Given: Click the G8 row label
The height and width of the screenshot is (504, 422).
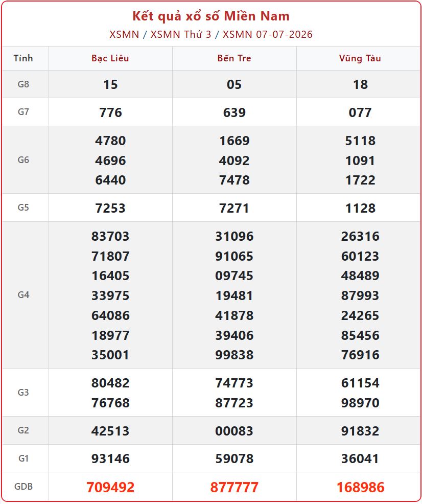Looking at the screenshot, I should pos(24,84).
